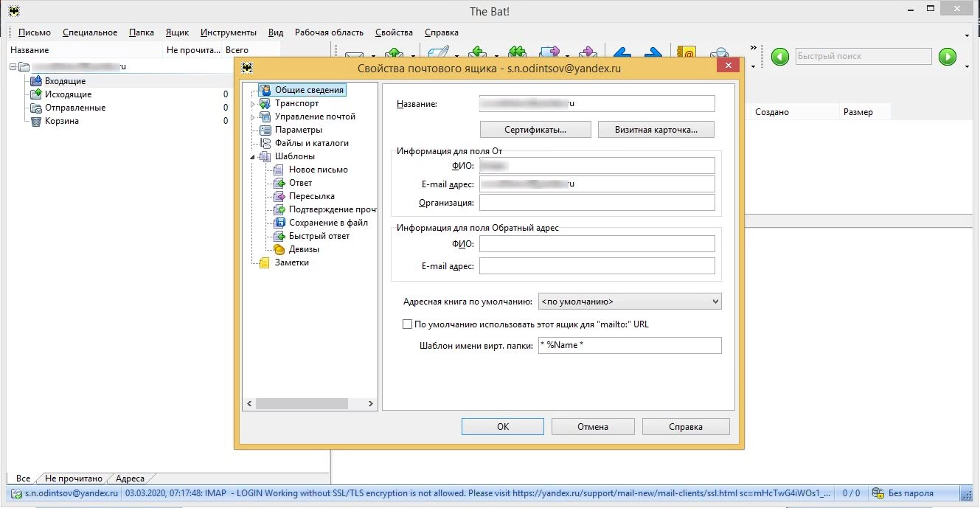Click the Сертификаты... button
This screenshot has height=508, width=980.
point(535,130)
